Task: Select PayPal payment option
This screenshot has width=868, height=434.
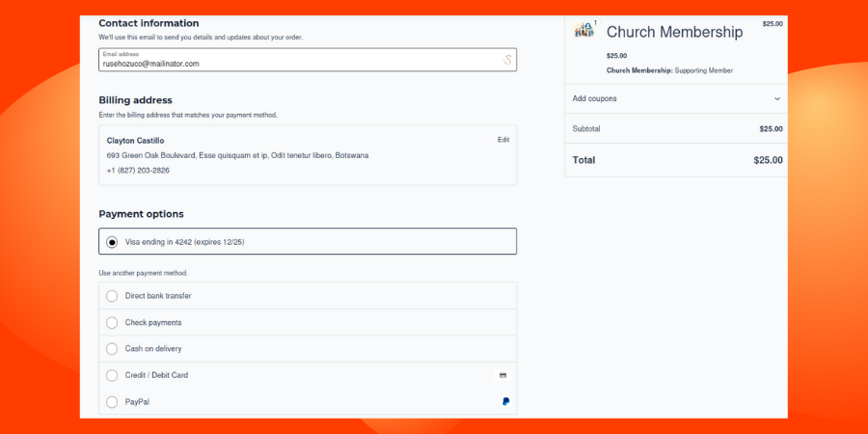Action: (308, 401)
